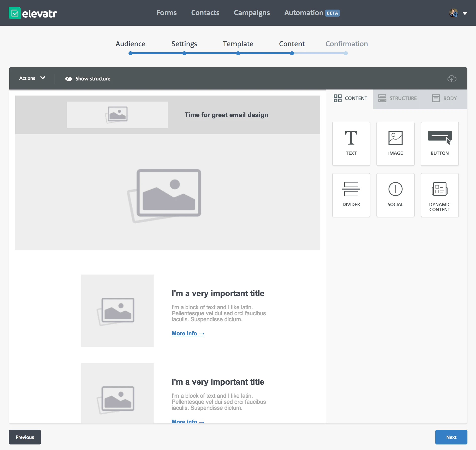Click the Next button
Screen dimensions: 476x450
click(451, 437)
